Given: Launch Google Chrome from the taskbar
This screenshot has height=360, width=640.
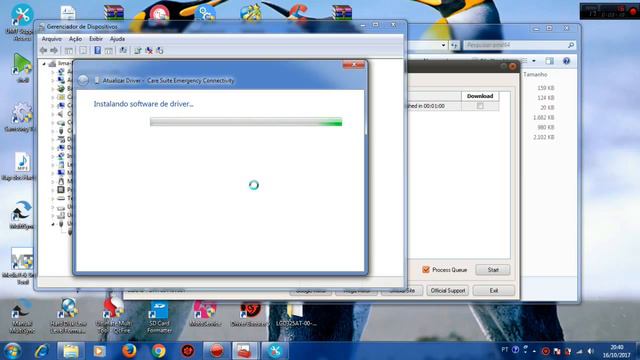Looking at the screenshot, I should [158, 351].
